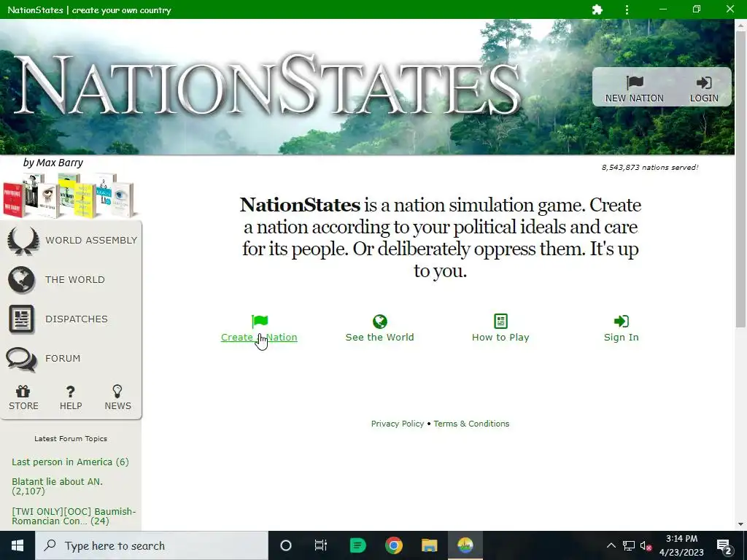Click the Create a Nation link
This screenshot has height=560, width=747.
pos(259,337)
